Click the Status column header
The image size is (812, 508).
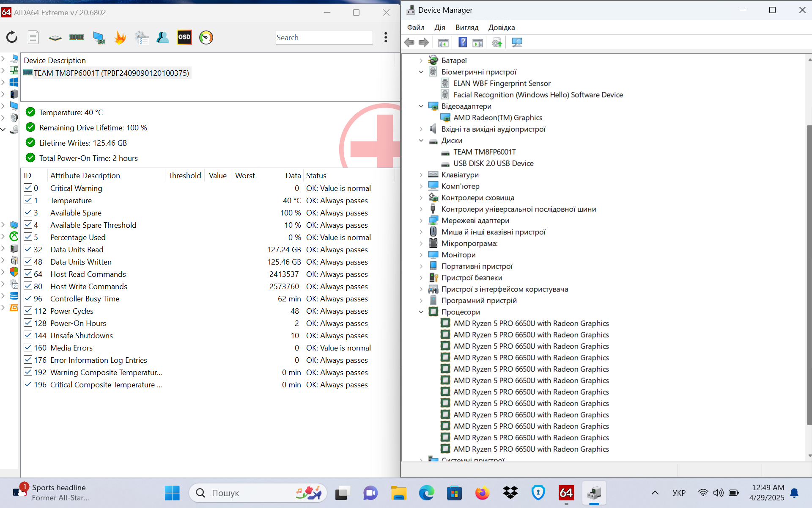click(349, 175)
